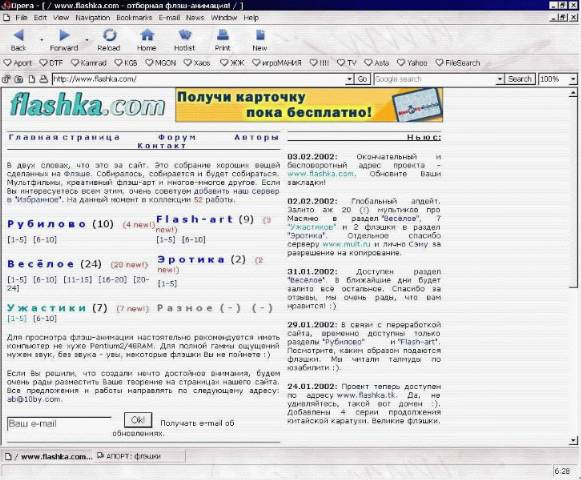Open the Kamrad bookmark
The height and width of the screenshot is (480, 581).
[89, 63]
